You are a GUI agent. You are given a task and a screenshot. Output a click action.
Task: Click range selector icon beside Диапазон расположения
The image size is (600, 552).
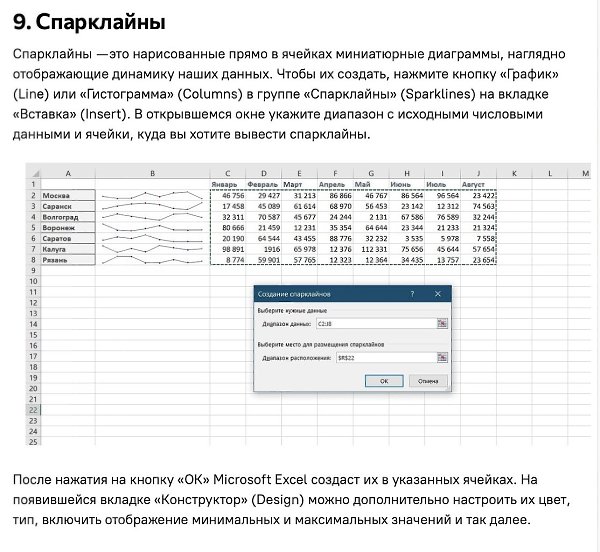441,358
